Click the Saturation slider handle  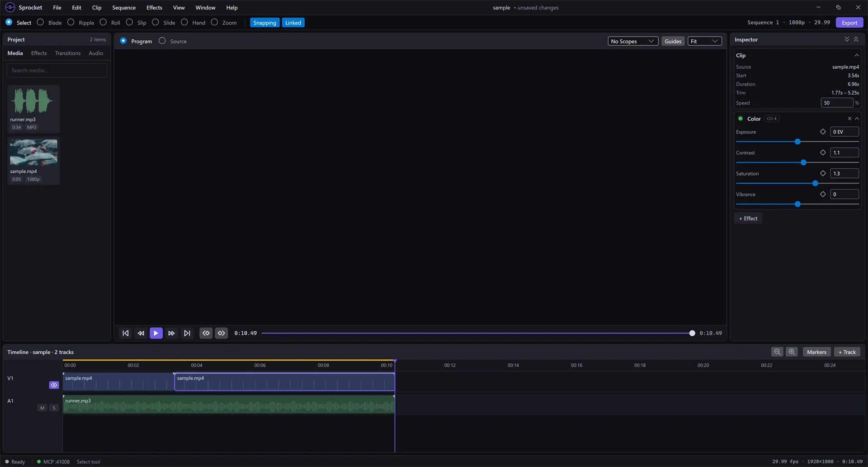coord(815,183)
